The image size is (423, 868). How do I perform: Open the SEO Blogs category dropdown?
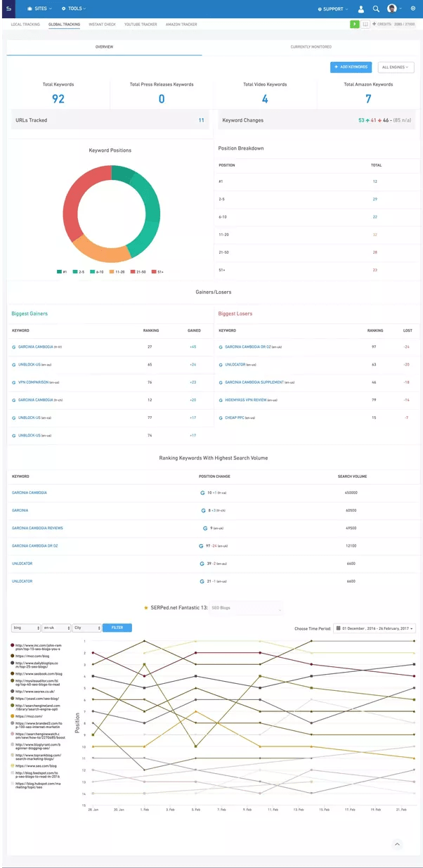click(245, 607)
